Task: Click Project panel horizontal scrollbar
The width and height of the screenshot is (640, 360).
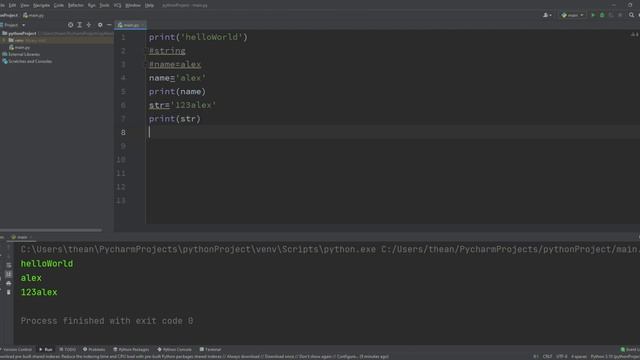Action: 51,230
